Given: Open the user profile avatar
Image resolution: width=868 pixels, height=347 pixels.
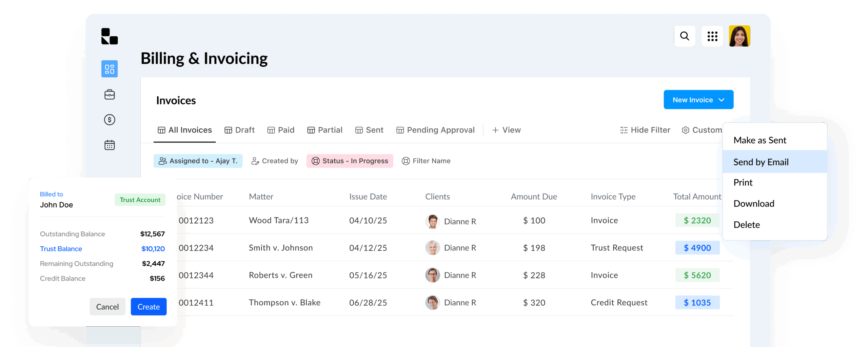Looking at the screenshot, I should (x=739, y=36).
